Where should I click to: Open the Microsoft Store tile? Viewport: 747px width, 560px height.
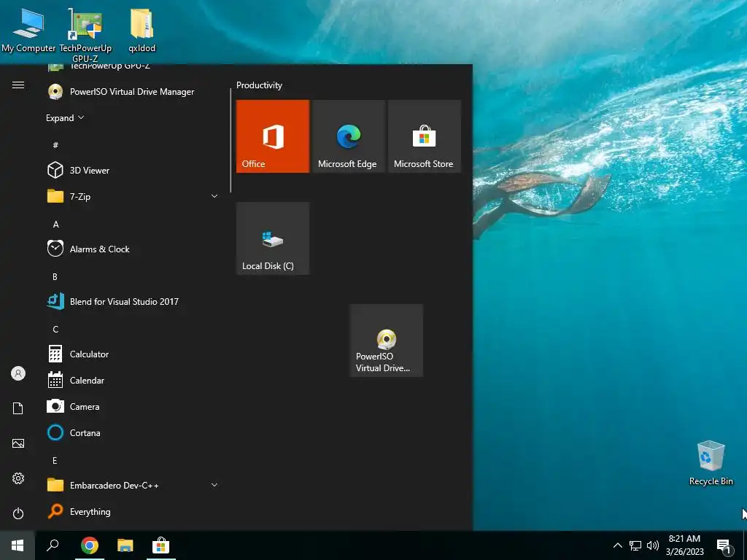(425, 136)
